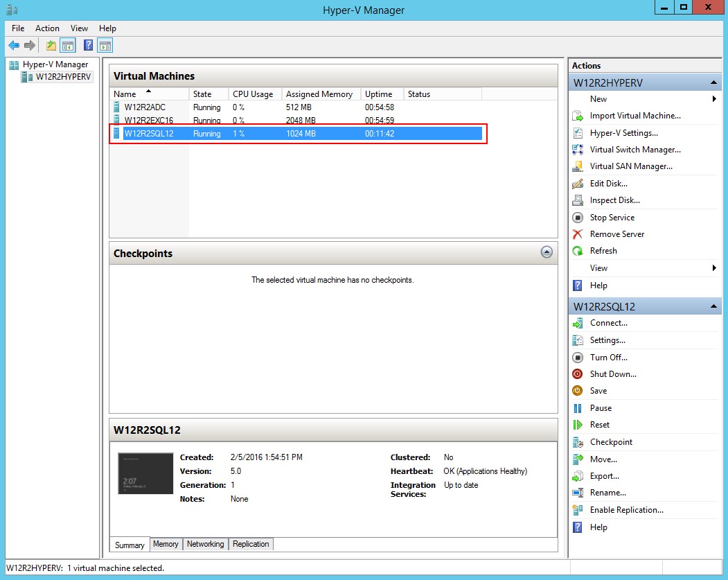Sort by the Name column header
728x580 pixels.
click(x=149, y=94)
